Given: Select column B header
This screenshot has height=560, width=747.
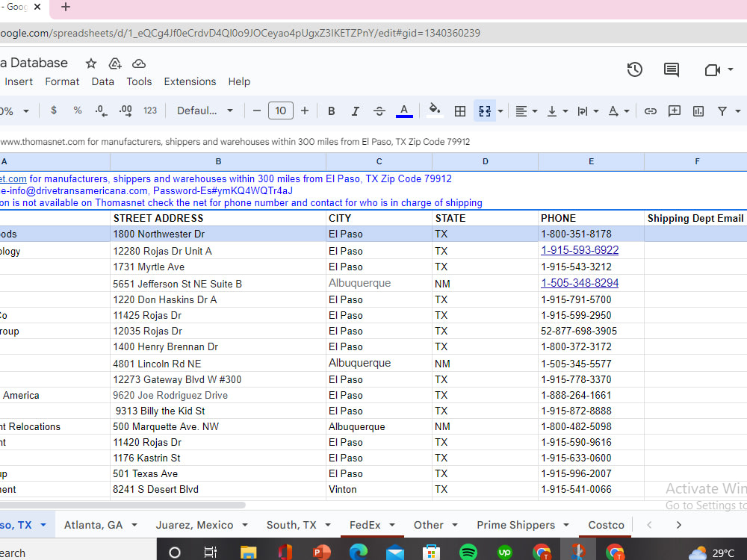Looking at the screenshot, I should click(x=218, y=161).
